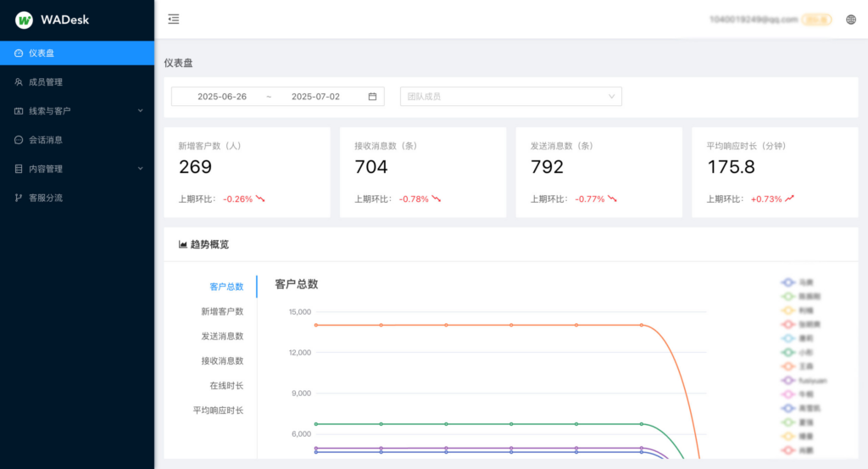Click the -0.77% period comparison value

click(590, 198)
